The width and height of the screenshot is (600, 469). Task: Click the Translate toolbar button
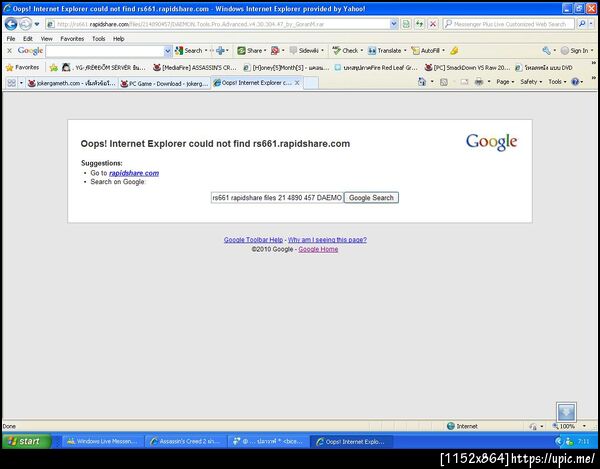[x=386, y=50]
